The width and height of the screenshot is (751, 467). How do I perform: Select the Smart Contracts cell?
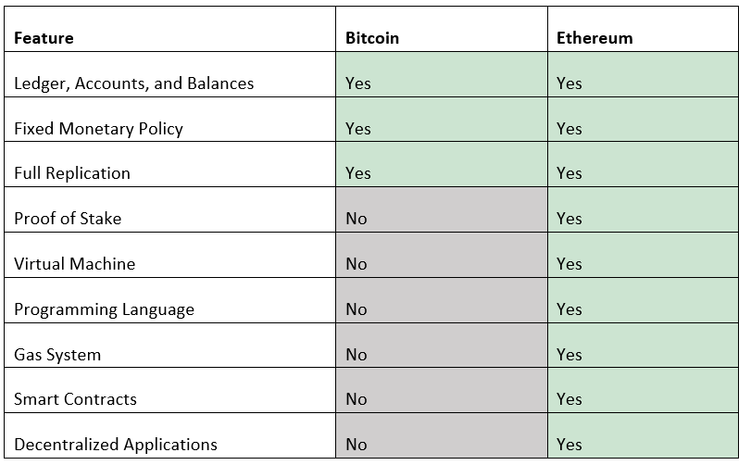[x=75, y=399]
